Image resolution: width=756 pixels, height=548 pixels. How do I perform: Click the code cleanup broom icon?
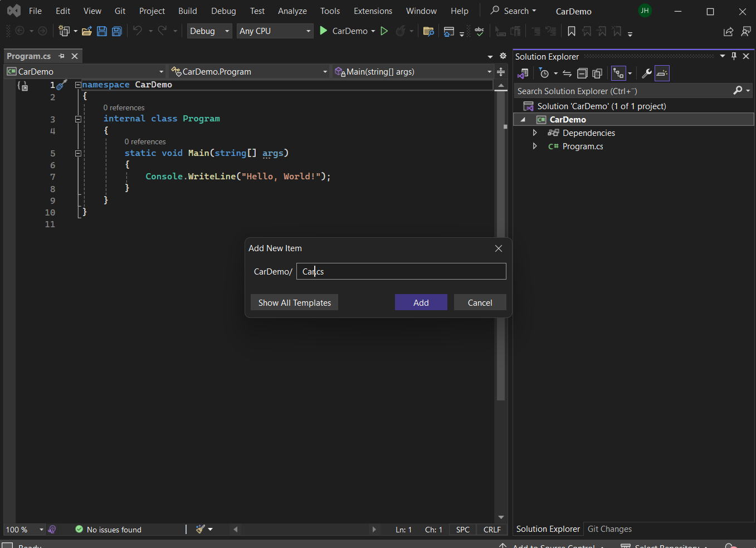201,529
